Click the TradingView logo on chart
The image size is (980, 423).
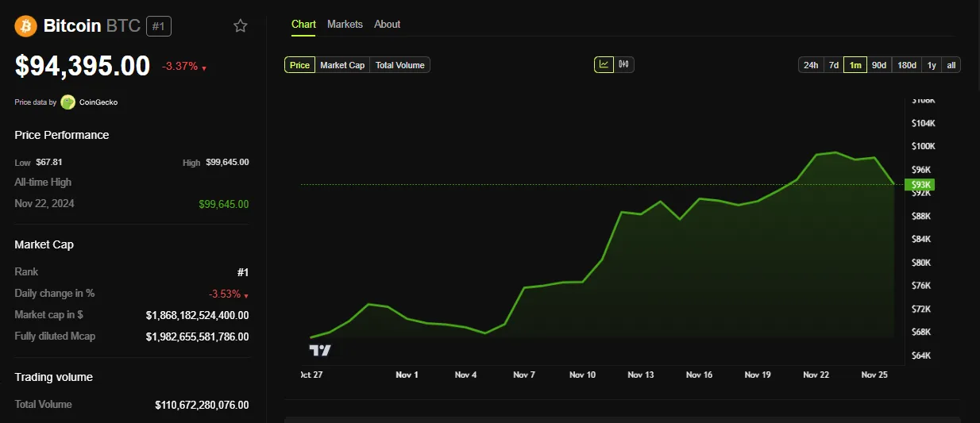320,350
